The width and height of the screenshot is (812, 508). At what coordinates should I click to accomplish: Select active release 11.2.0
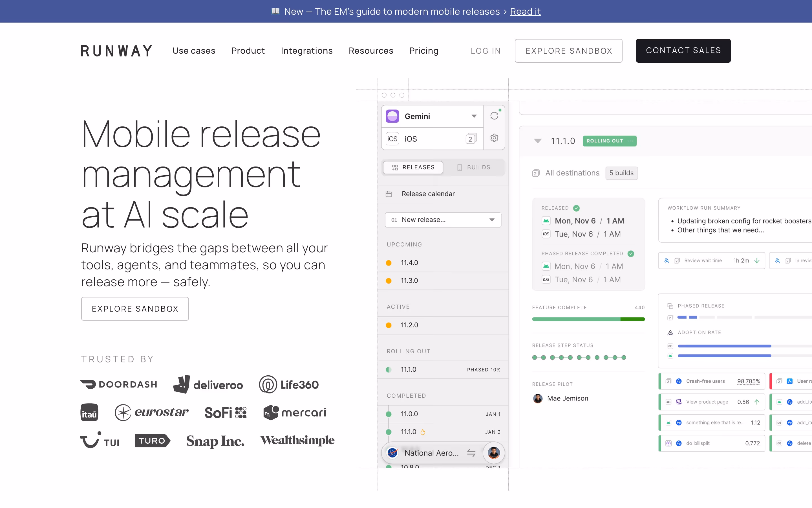tap(443, 325)
